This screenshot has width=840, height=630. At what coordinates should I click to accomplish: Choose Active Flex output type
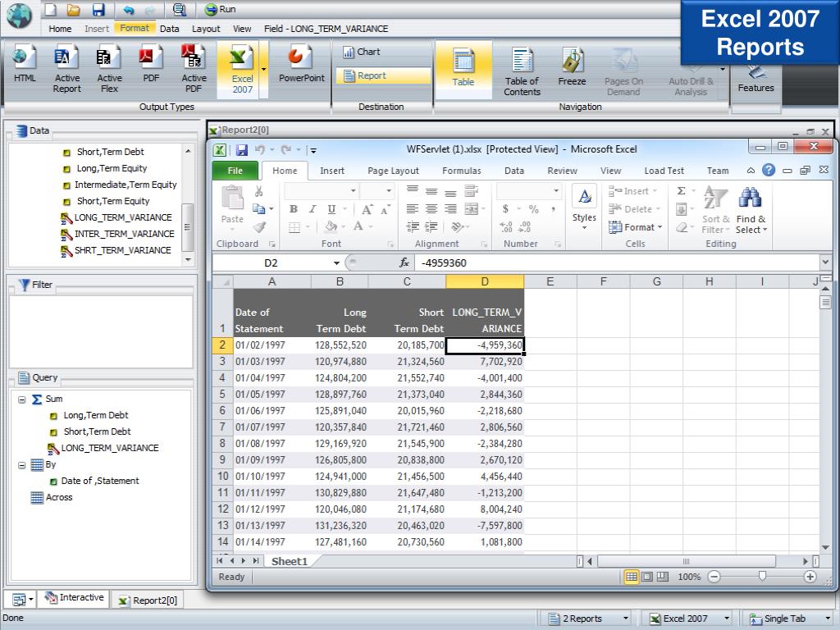(x=109, y=70)
